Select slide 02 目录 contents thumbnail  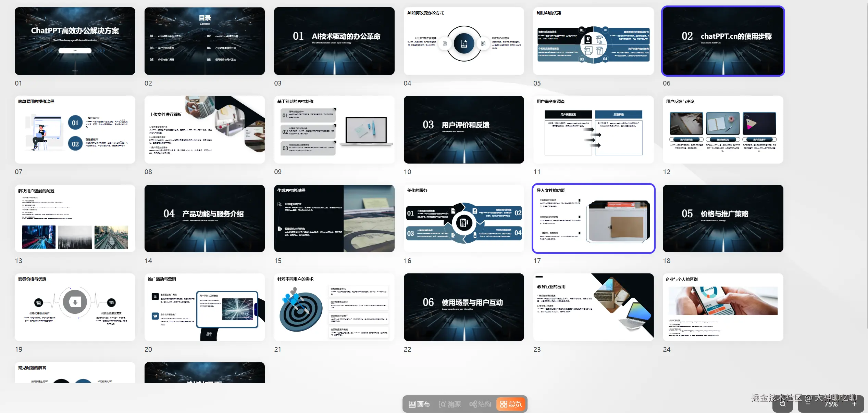click(x=204, y=41)
